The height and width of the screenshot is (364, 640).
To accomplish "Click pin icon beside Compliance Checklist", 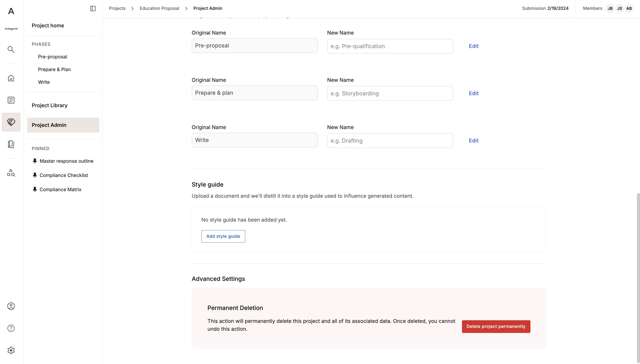I will 35,175.
